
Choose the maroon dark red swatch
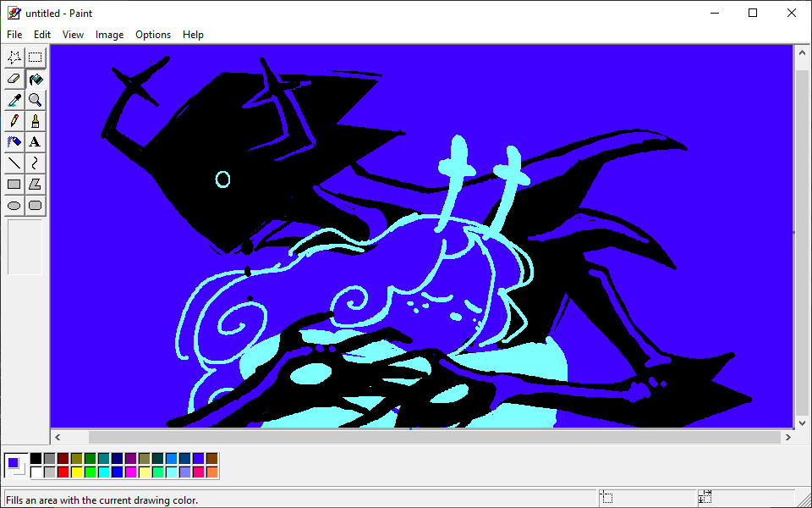(x=63, y=458)
